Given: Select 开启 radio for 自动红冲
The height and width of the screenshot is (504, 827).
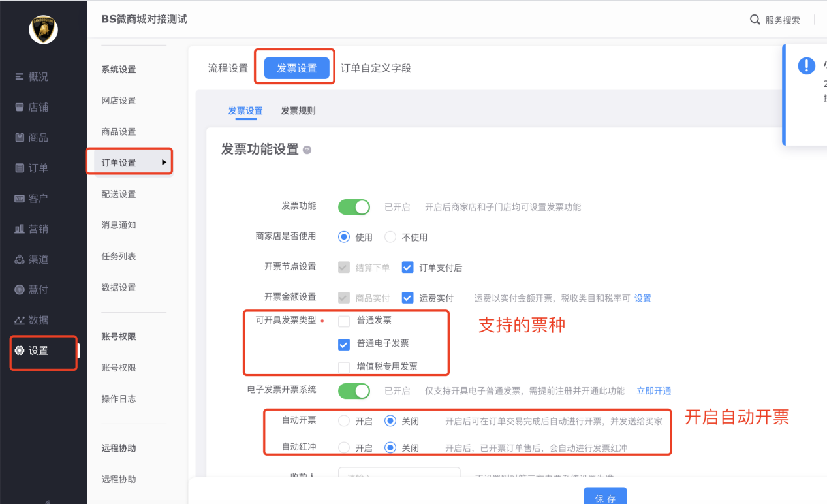Looking at the screenshot, I should pos(344,447).
